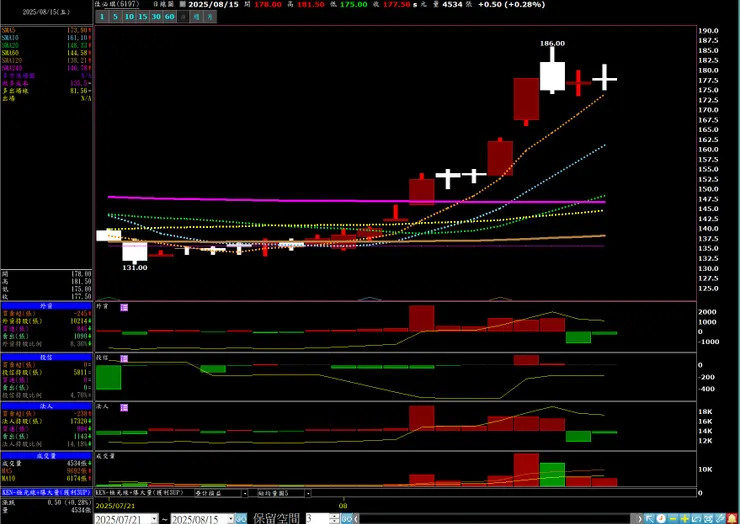Click the 成交量 blue panel header
740x524 pixels.
coord(46,456)
